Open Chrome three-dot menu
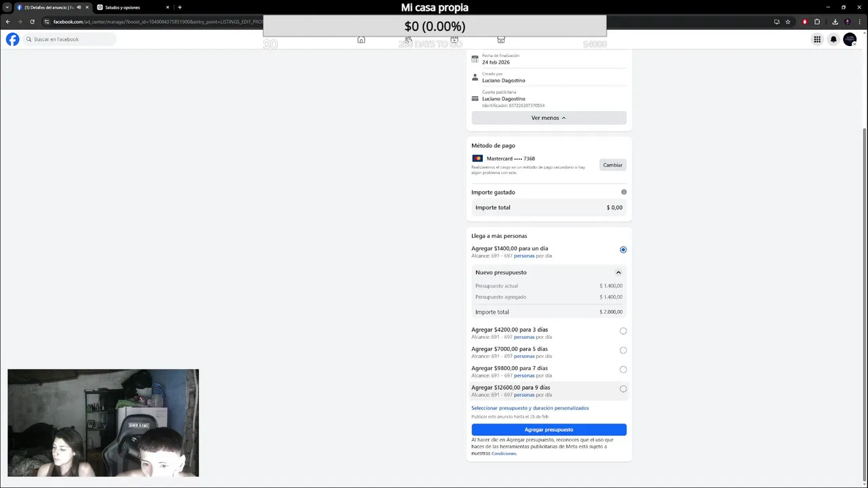868x488 pixels. 859,22
